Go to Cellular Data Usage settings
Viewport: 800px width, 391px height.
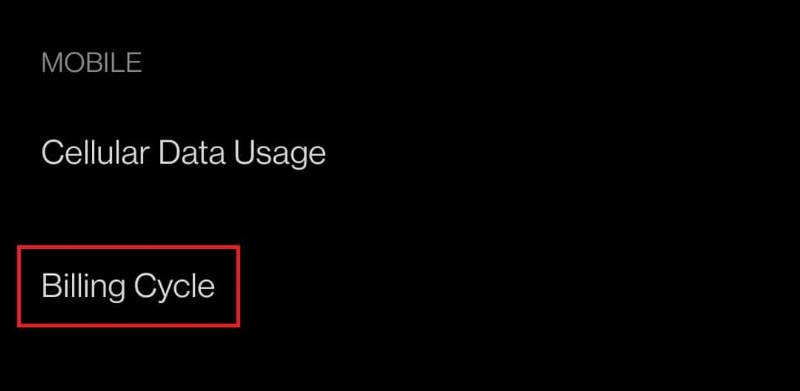[184, 152]
